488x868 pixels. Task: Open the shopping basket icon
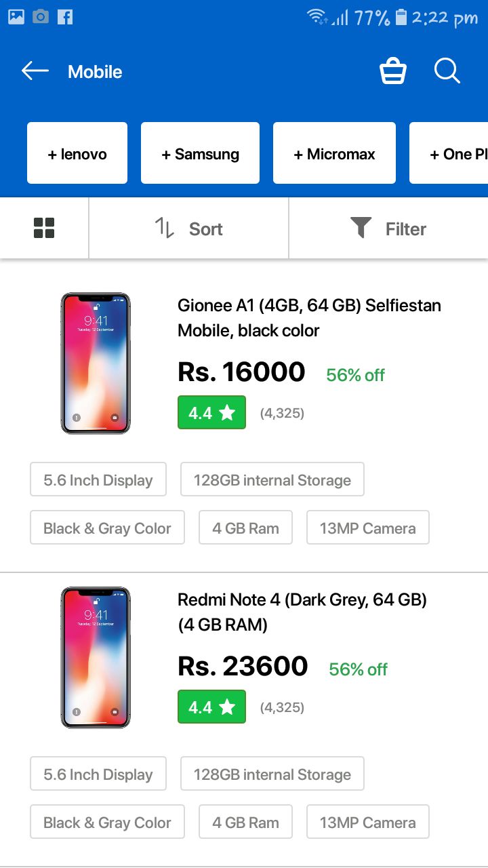point(393,71)
